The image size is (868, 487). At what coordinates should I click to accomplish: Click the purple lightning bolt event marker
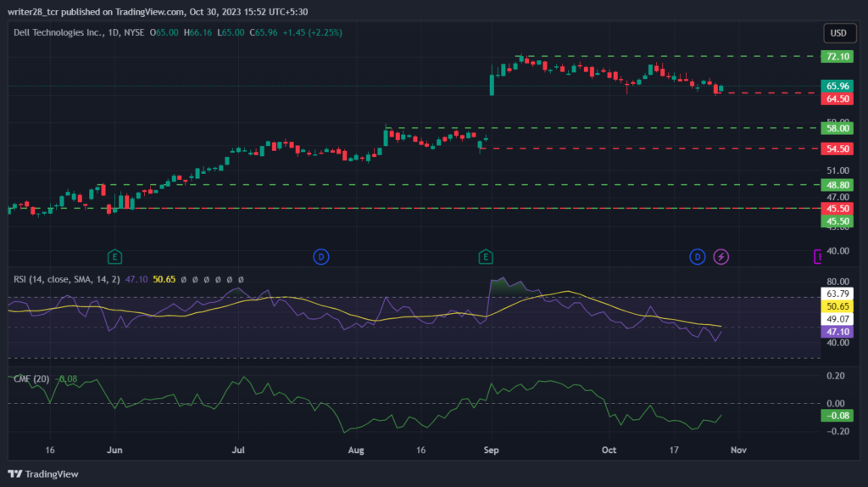point(721,256)
